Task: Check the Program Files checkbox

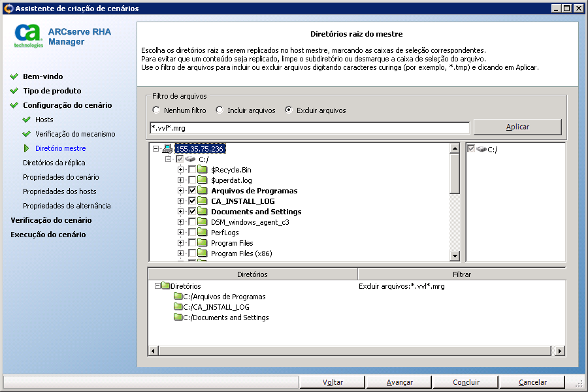Action: [192, 243]
